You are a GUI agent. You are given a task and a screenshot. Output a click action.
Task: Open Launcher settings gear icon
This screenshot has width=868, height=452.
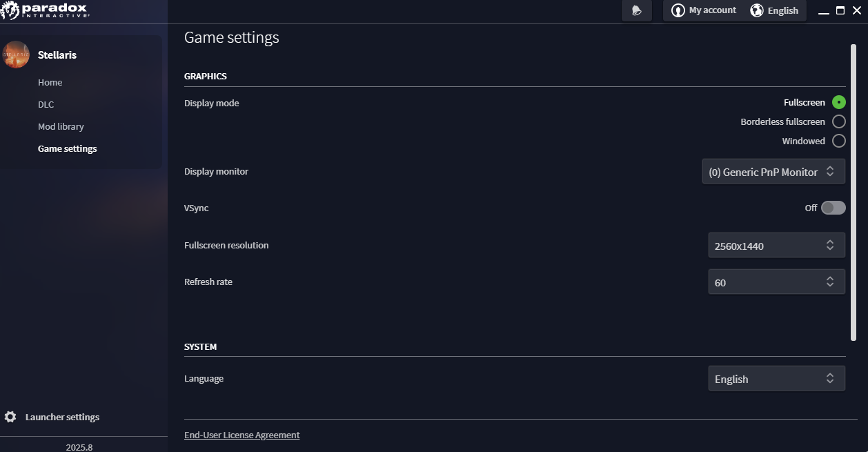10,417
